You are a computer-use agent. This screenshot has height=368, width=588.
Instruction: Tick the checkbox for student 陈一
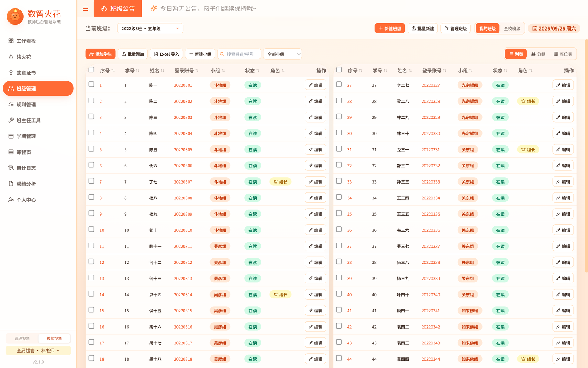click(x=91, y=84)
